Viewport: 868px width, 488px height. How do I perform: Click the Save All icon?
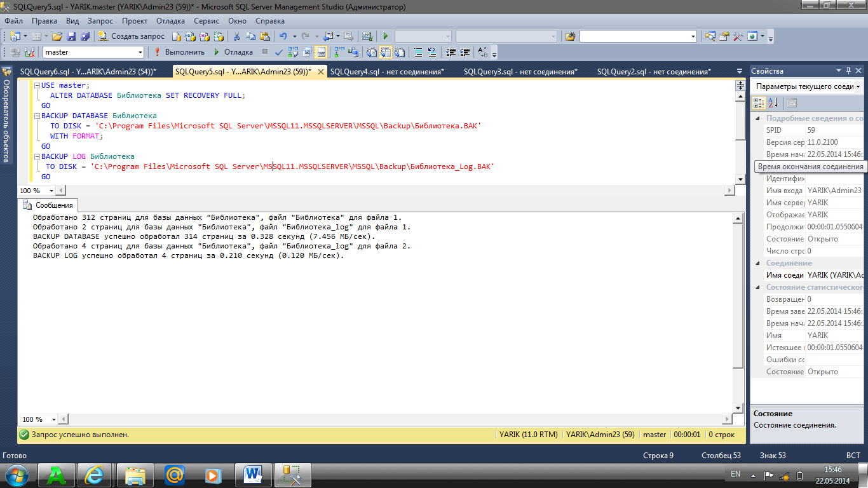coord(85,36)
